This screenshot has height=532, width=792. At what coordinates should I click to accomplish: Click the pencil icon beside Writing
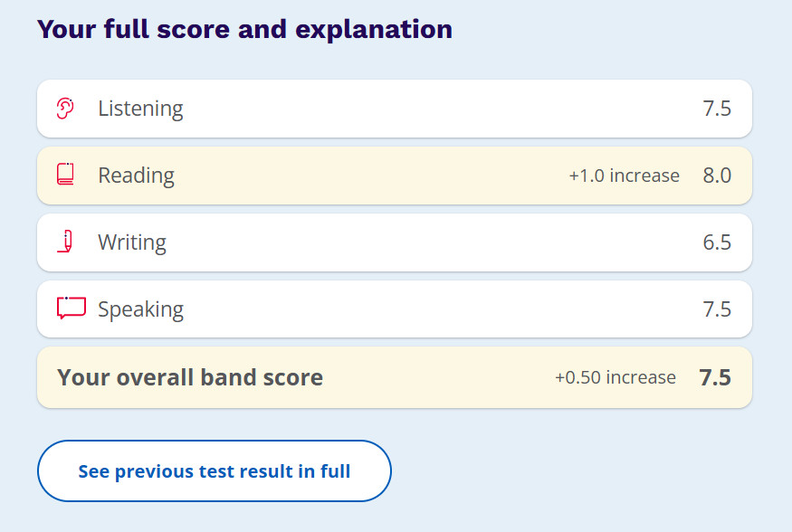[65, 242]
